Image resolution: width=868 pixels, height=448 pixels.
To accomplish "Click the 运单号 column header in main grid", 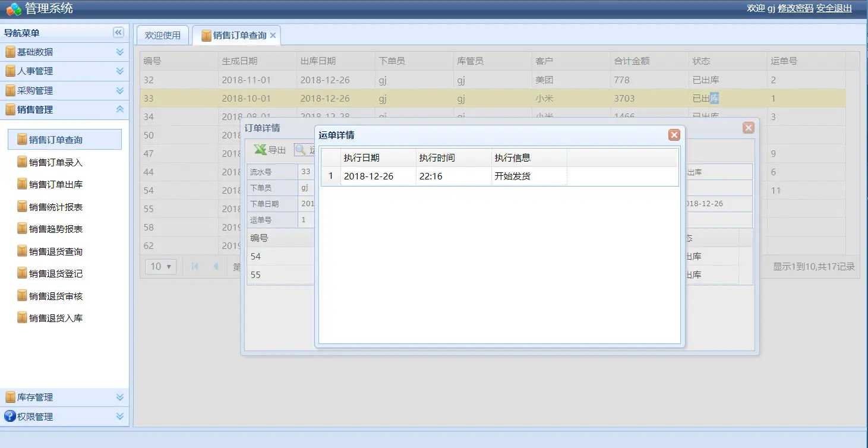I will [x=806, y=61].
